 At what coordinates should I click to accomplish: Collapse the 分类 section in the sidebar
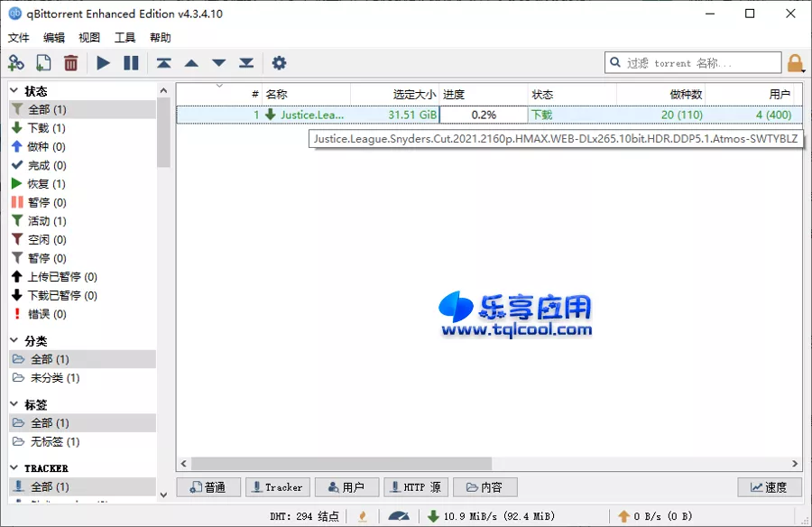13,341
